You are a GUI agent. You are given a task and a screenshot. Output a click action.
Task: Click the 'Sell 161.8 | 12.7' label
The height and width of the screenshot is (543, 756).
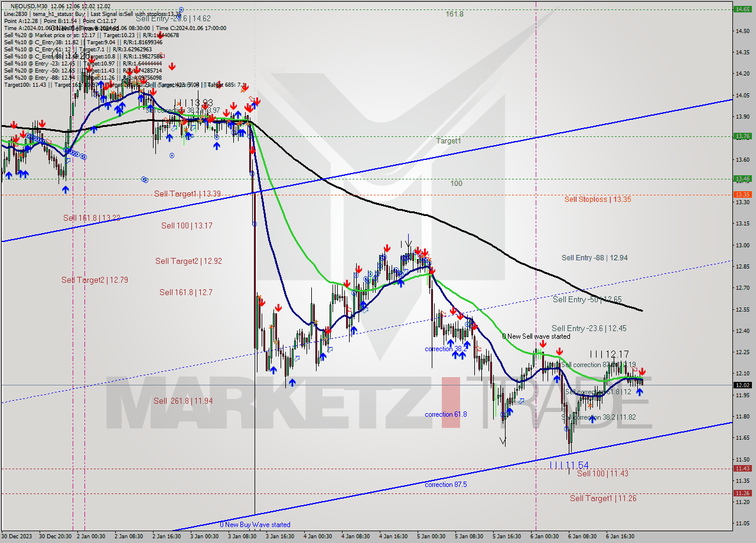tap(185, 292)
